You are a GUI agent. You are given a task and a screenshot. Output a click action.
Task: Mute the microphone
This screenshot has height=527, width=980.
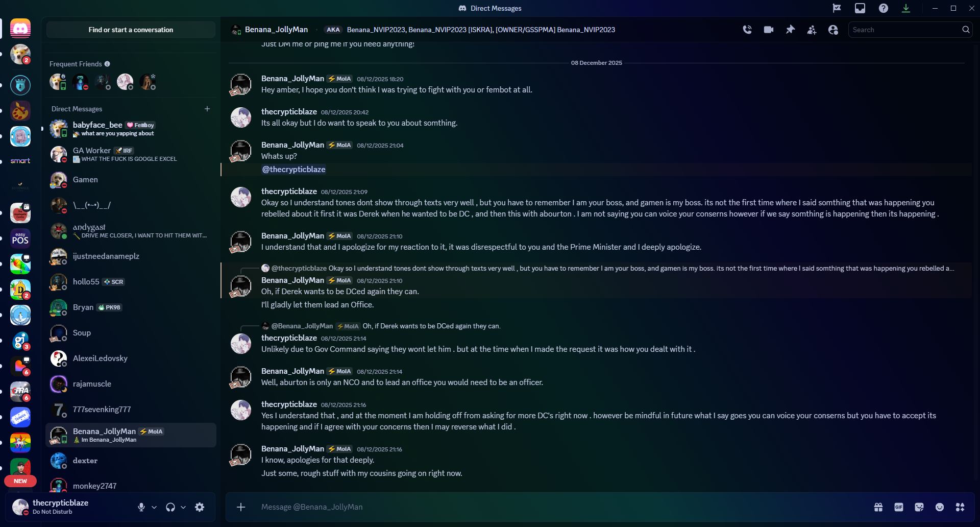click(x=141, y=507)
